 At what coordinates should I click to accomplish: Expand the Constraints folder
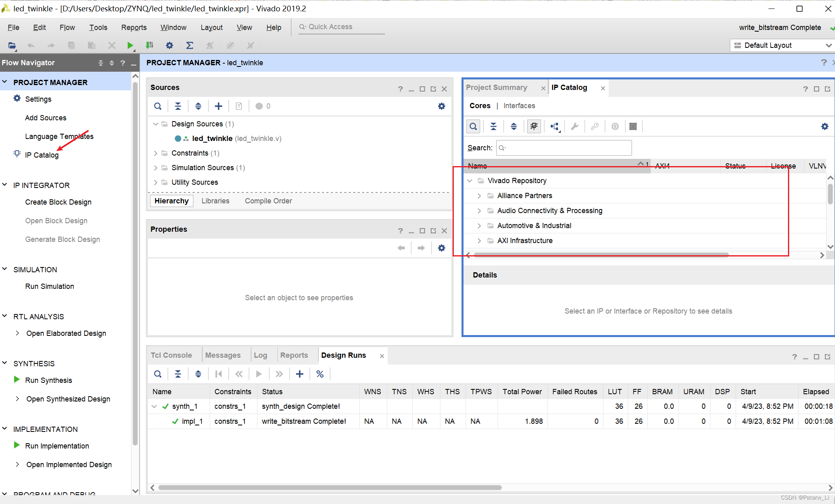pos(156,153)
